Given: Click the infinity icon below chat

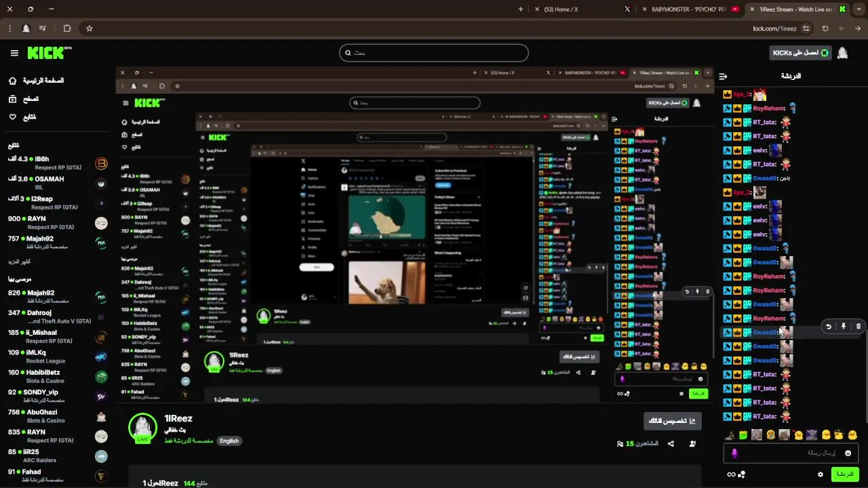Looking at the screenshot, I should 731,474.
